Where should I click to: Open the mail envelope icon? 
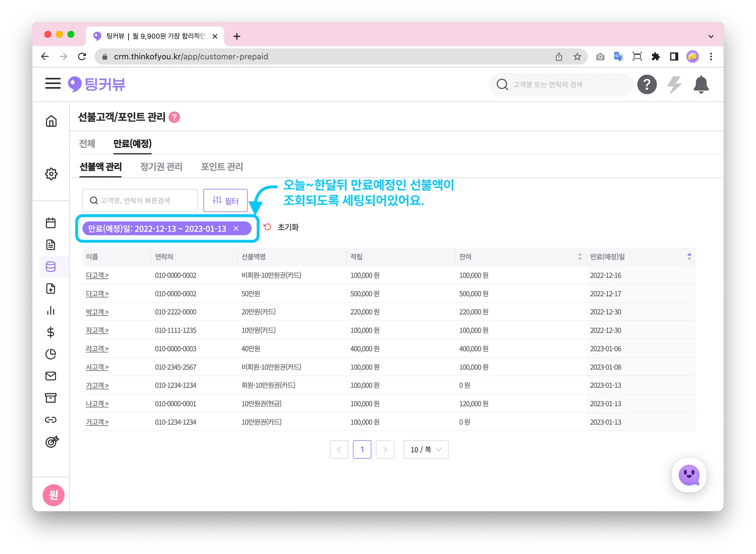(x=51, y=376)
